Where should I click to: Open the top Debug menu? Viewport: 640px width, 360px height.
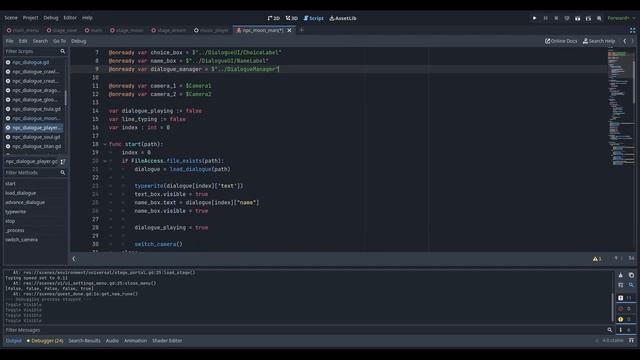click(51, 18)
